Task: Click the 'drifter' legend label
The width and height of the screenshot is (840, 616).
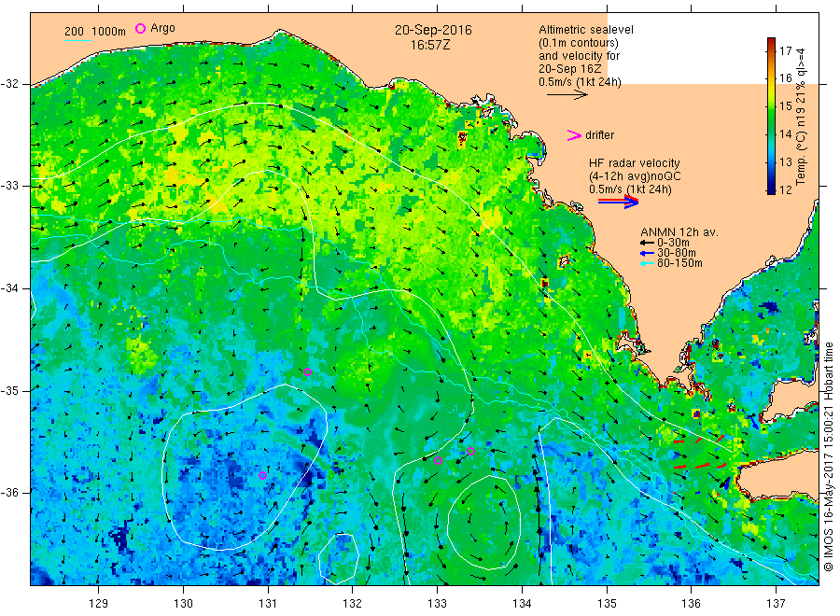Action: [x=599, y=135]
